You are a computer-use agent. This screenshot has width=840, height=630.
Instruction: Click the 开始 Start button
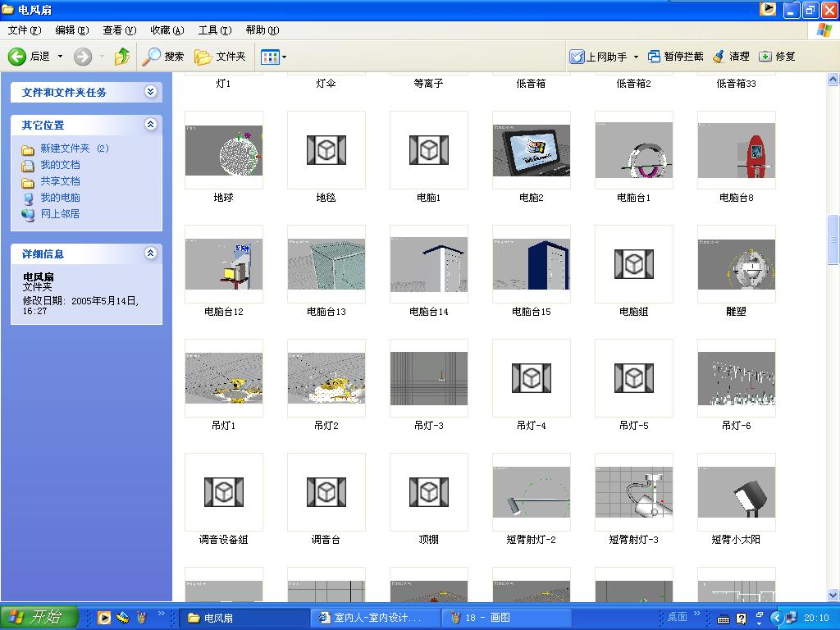(x=39, y=617)
